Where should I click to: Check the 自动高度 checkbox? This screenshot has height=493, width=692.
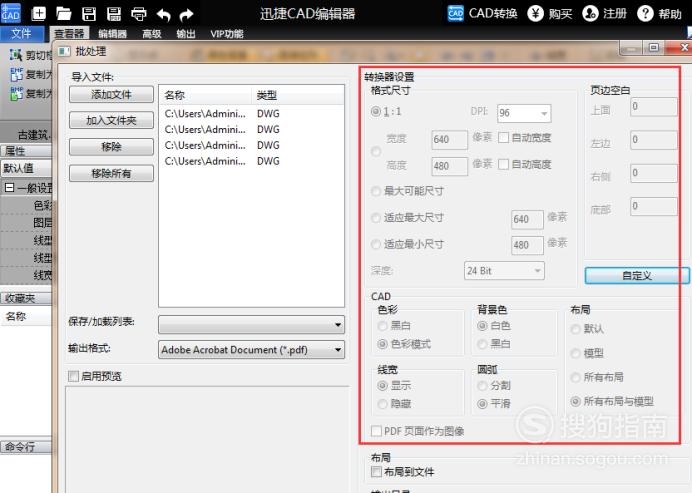[503, 164]
